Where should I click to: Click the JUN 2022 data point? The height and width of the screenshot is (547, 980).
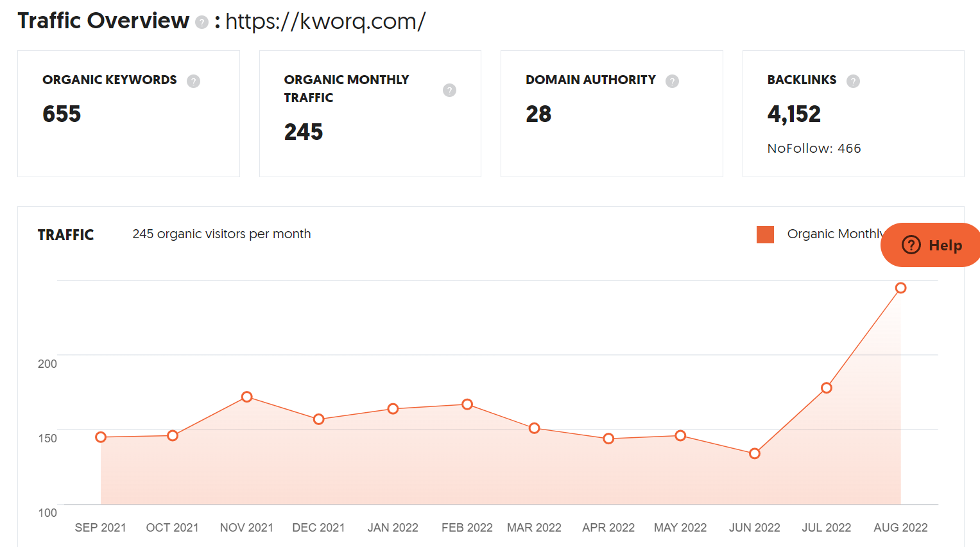tap(755, 454)
